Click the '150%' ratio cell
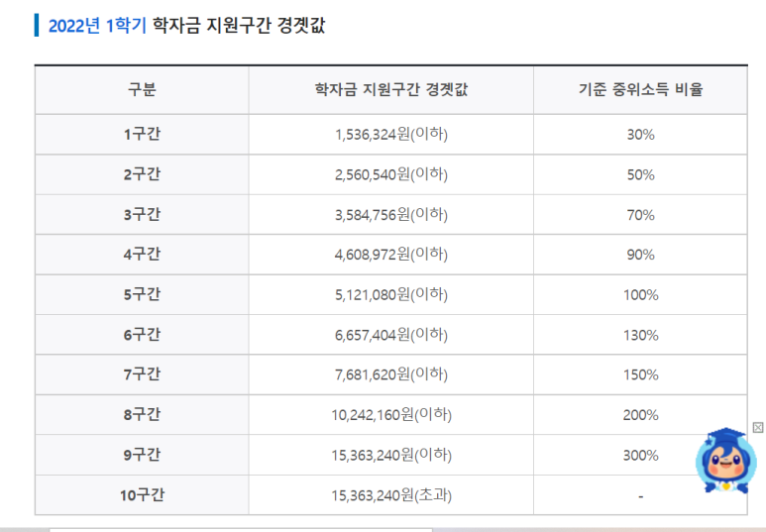 (x=640, y=375)
